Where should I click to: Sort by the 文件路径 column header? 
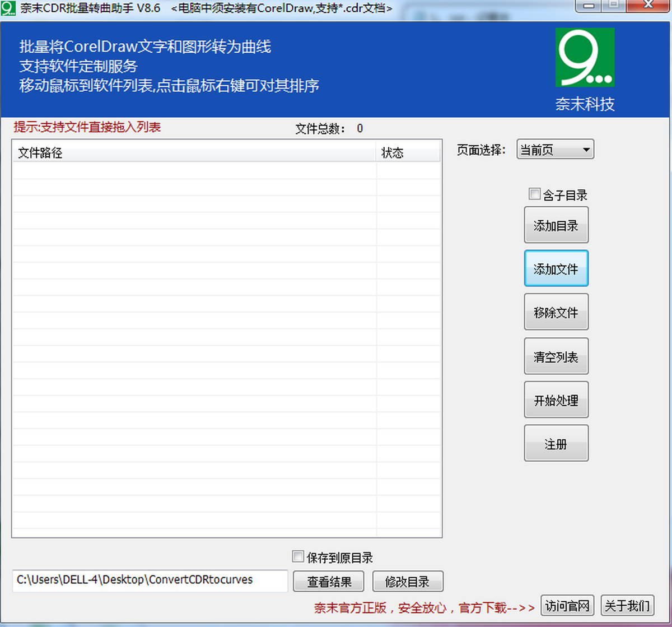click(x=193, y=152)
